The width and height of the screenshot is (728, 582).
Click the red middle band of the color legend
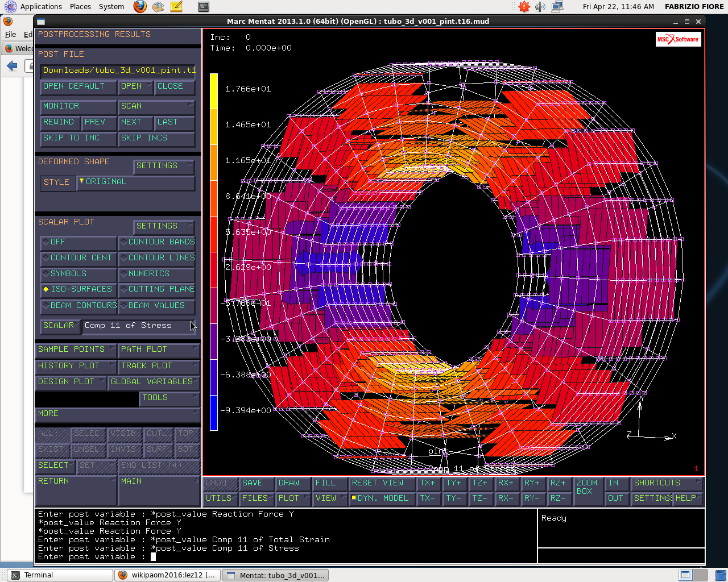point(214,234)
